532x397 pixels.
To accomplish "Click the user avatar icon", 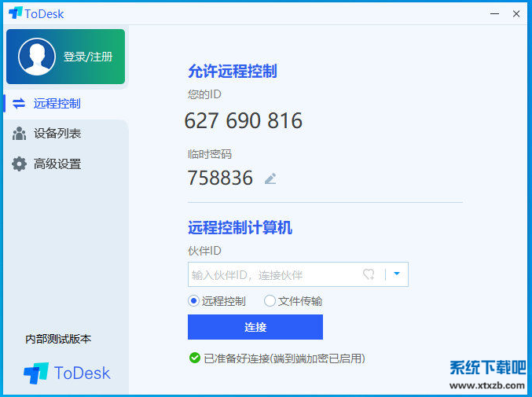I will pos(36,57).
